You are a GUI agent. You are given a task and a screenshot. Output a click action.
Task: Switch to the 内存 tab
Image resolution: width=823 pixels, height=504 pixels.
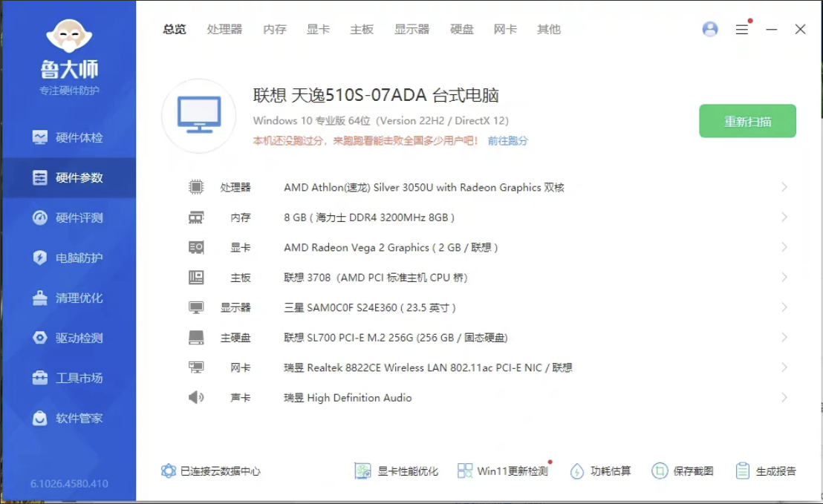[275, 30]
